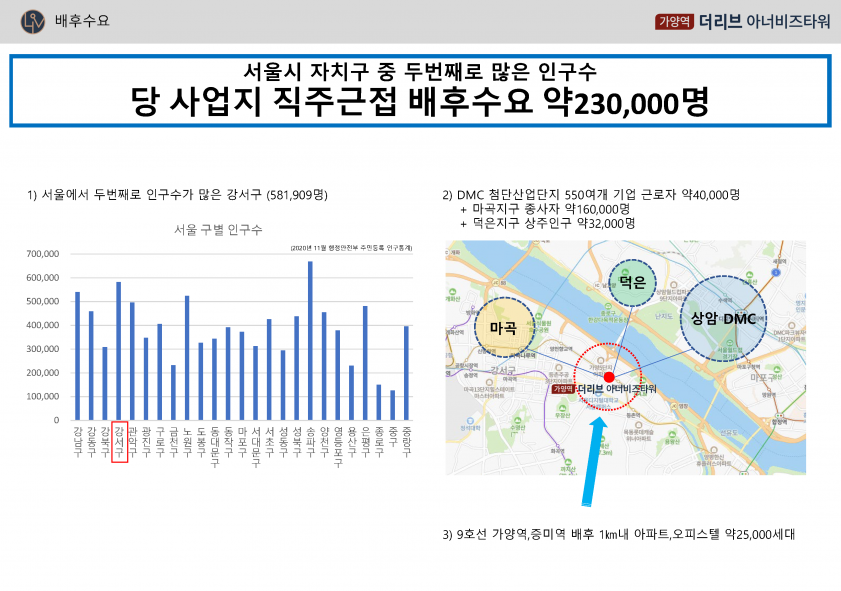Click the line '+ 덕은지구 상주인구 약32,000명'
The image size is (841, 591).
[548, 223]
